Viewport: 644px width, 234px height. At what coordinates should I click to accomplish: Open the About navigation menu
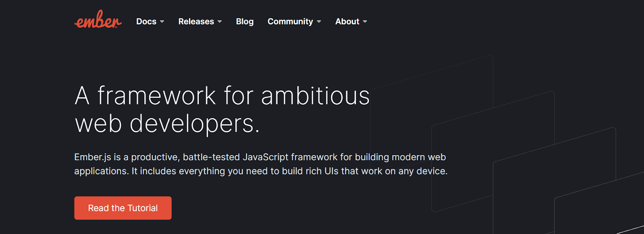351,21
